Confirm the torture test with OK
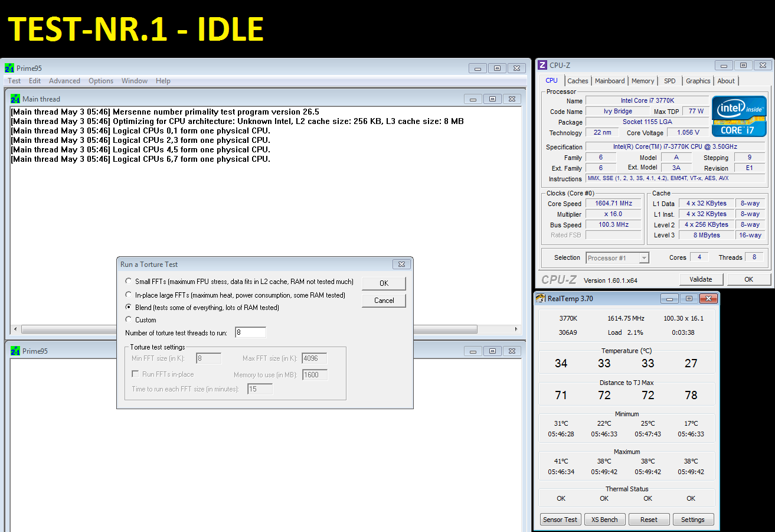The image size is (775, 532). click(384, 283)
